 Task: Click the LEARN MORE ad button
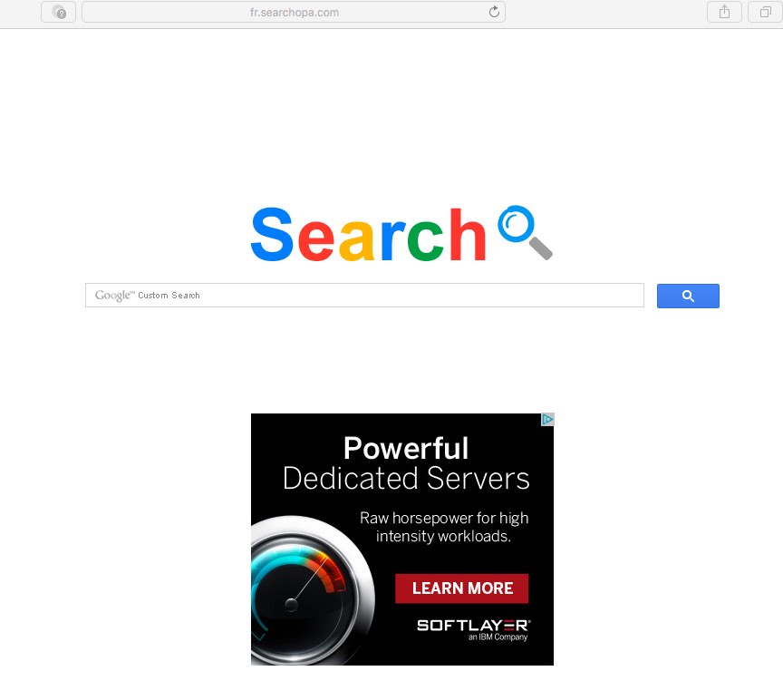[x=462, y=588]
